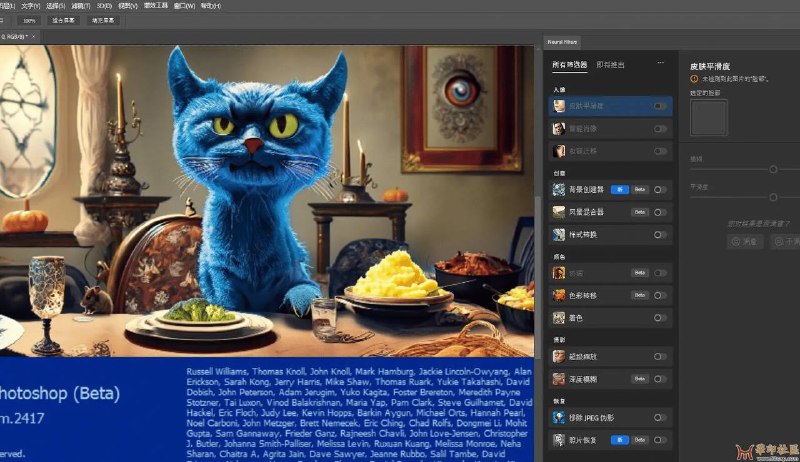Image resolution: width=800 pixels, height=462 pixels.
Task: Open the 视图(V) menu
Action: coord(128,6)
